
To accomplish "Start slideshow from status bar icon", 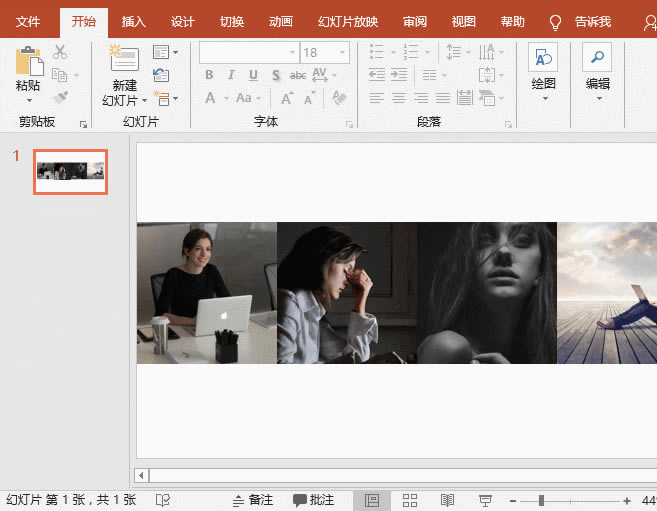I will (x=485, y=500).
